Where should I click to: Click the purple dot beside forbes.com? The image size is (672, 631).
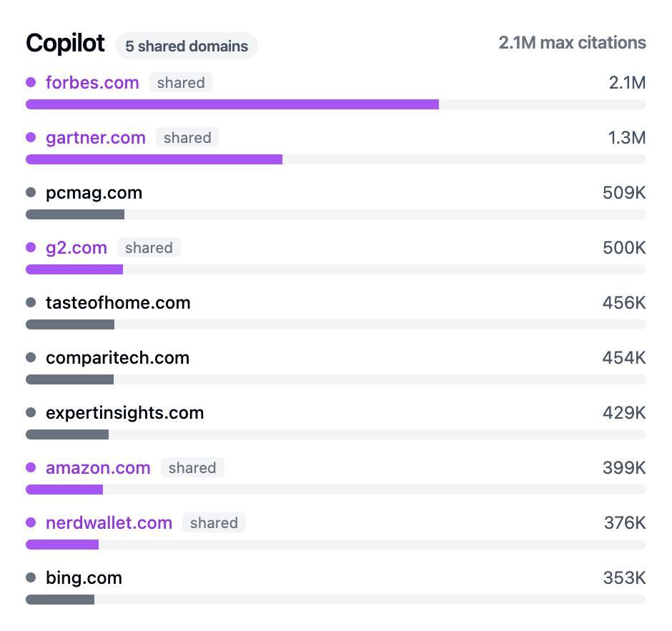31,82
